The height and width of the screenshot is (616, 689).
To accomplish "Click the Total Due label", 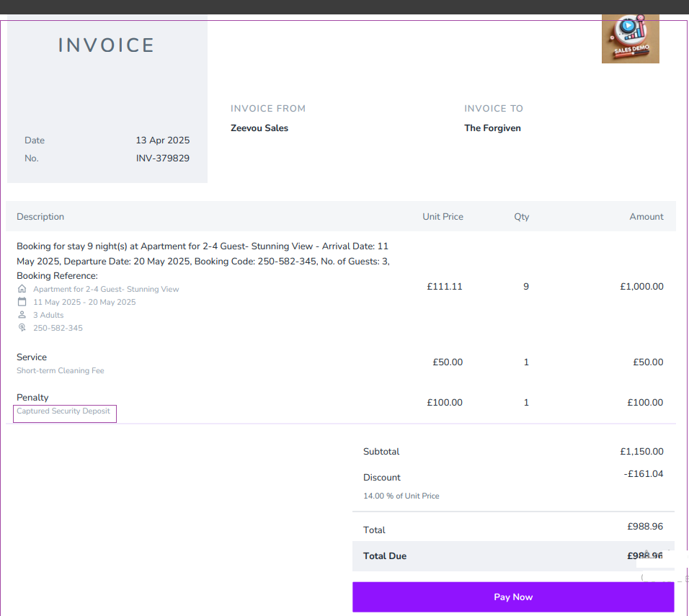I will coord(384,555).
